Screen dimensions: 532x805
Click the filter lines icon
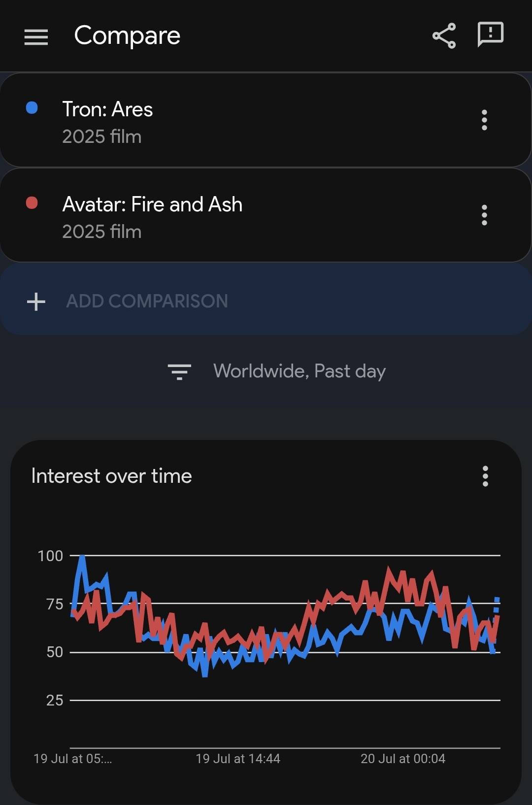pyautogui.click(x=179, y=371)
